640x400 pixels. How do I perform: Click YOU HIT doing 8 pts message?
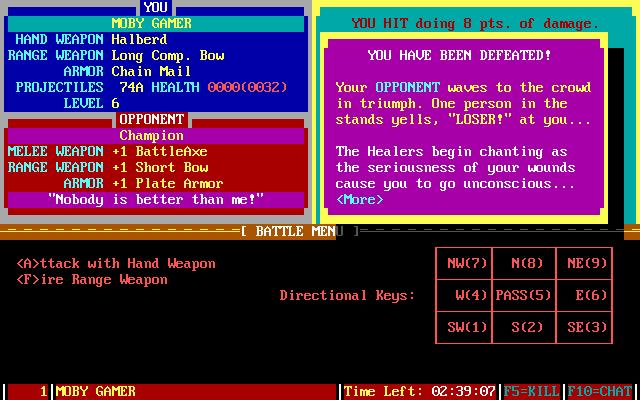475,24
